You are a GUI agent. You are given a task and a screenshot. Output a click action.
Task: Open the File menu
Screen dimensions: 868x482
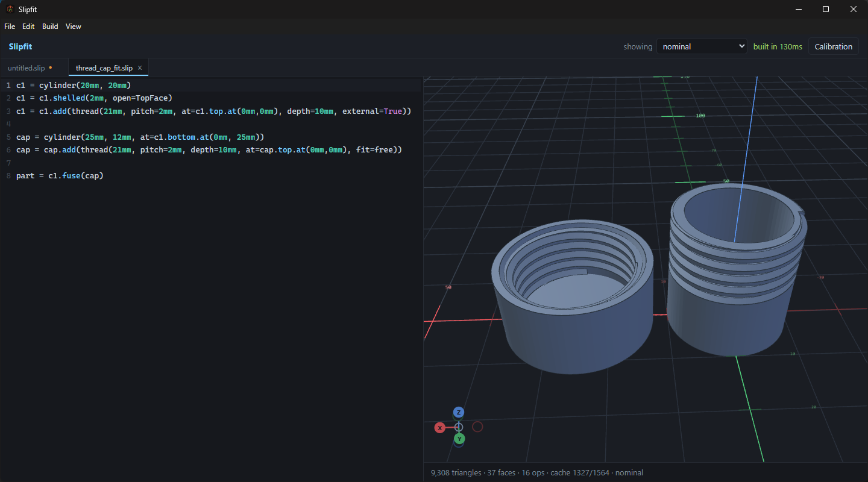click(10, 27)
